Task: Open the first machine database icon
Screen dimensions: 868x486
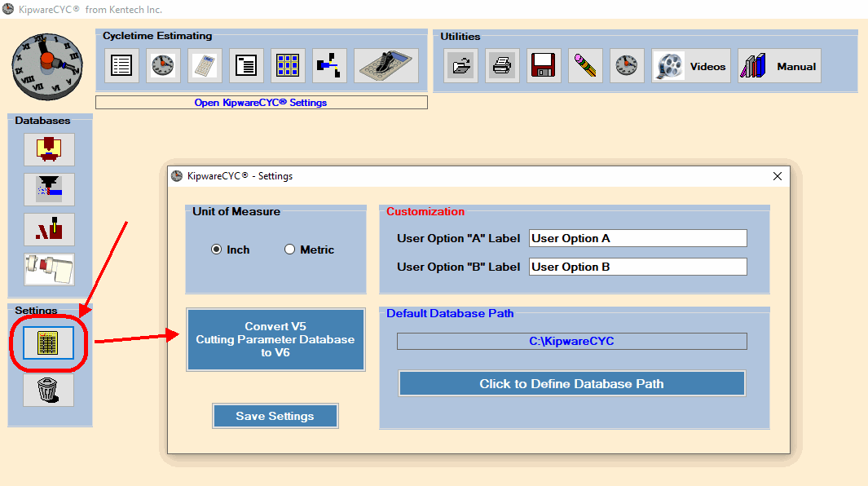Action: coord(49,149)
